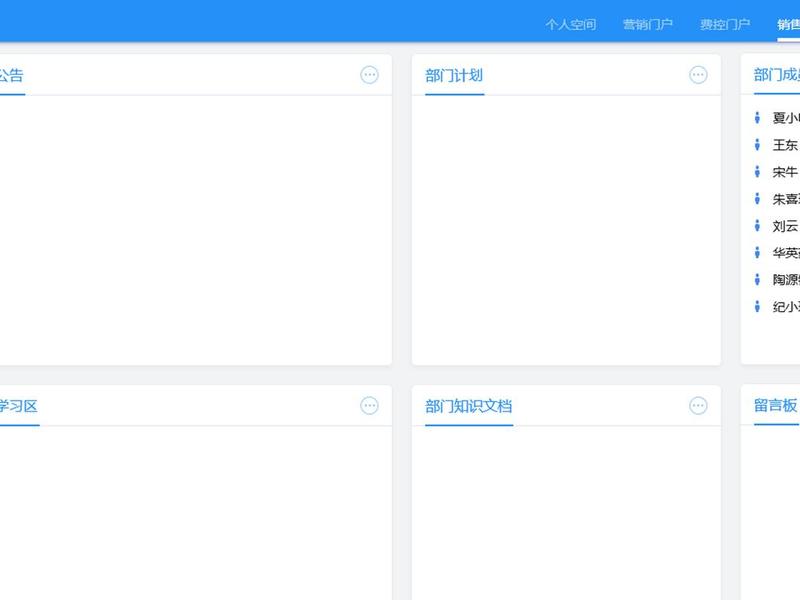Open the 留言板 card title

(775, 406)
